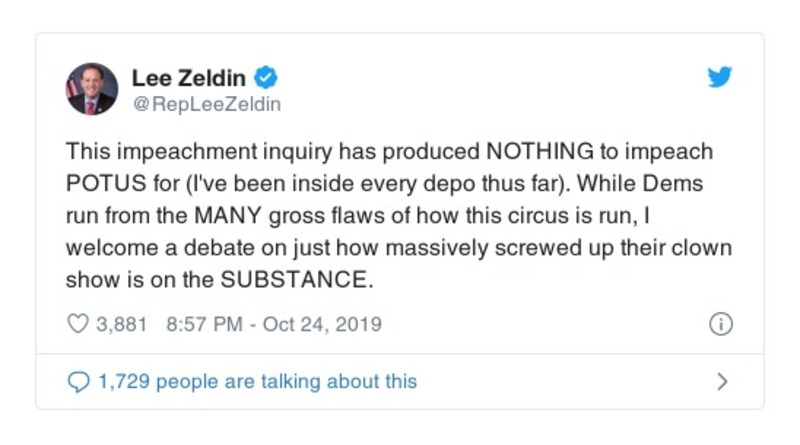Click the info circle icon
Viewport: 800px width, 445px height.
(x=720, y=325)
